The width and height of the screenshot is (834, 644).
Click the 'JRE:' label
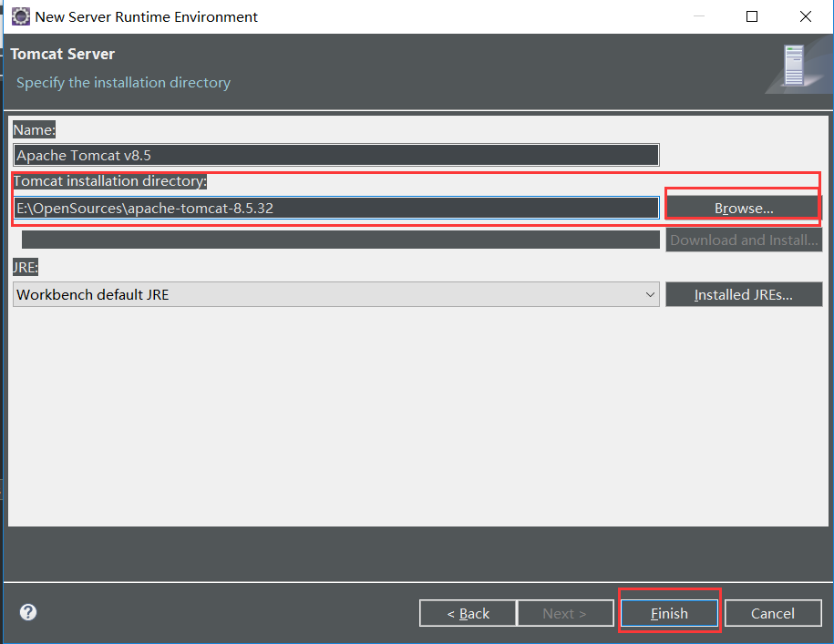tap(26, 267)
